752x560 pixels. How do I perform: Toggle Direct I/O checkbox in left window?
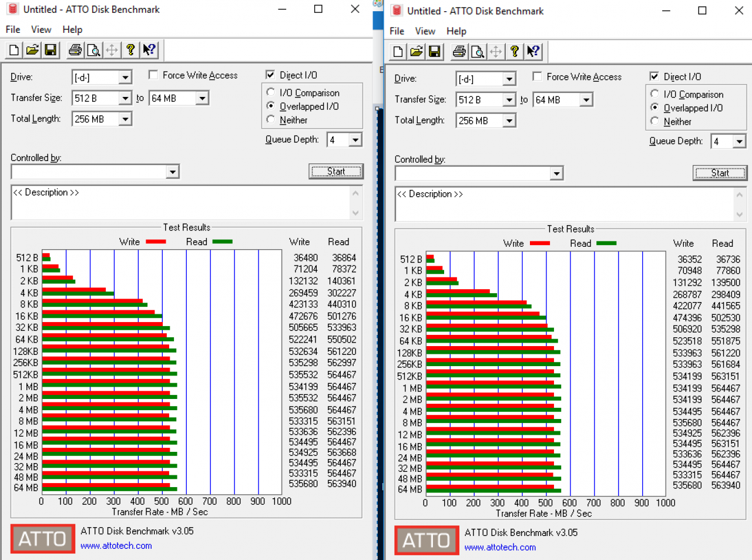point(270,75)
